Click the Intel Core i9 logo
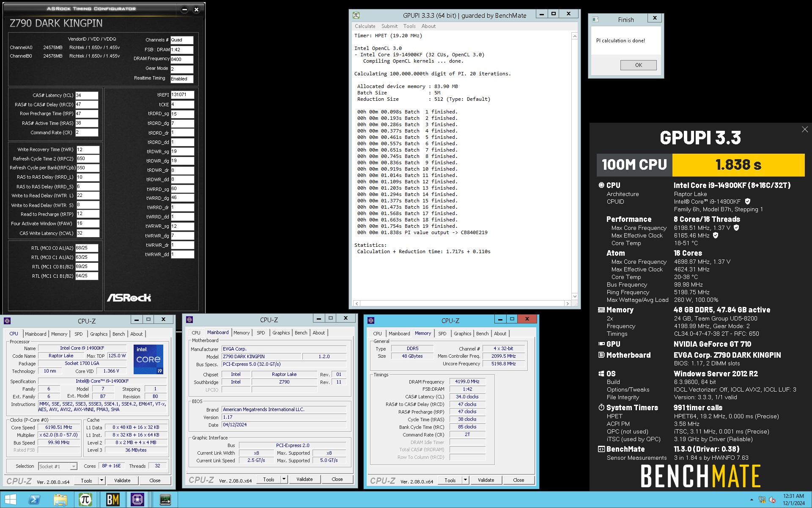Image resolution: width=812 pixels, height=508 pixels. [148, 359]
